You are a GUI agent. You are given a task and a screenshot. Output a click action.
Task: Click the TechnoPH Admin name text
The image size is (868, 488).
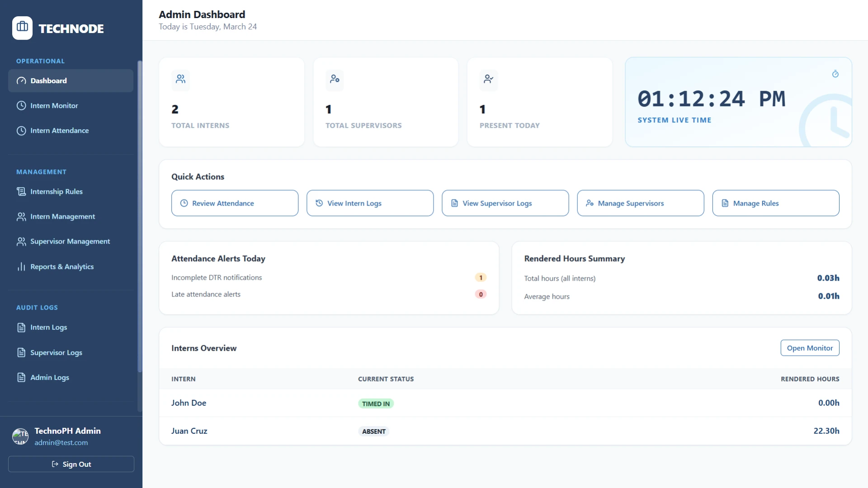point(67,431)
